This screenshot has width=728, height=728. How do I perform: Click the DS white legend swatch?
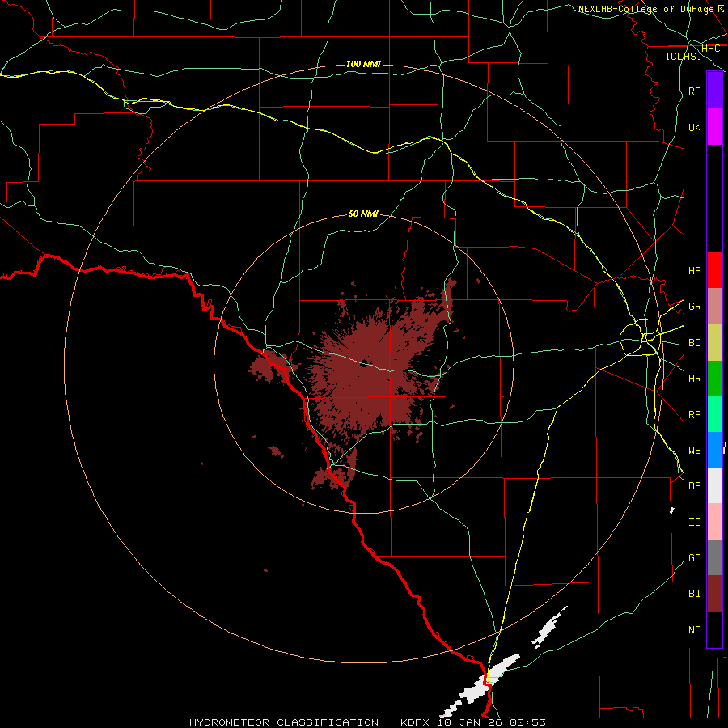pyautogui.click(x=714, y=485)
